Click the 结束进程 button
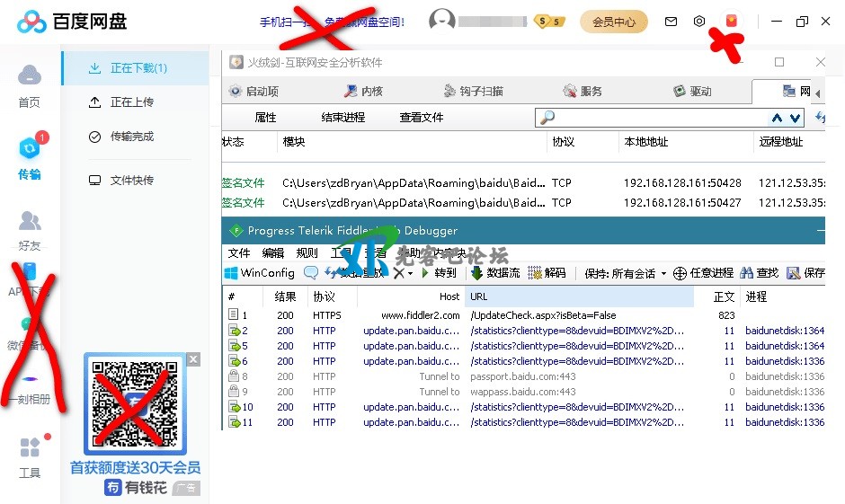The height and width of the screenshot is (504, 845). click(343, 118)
